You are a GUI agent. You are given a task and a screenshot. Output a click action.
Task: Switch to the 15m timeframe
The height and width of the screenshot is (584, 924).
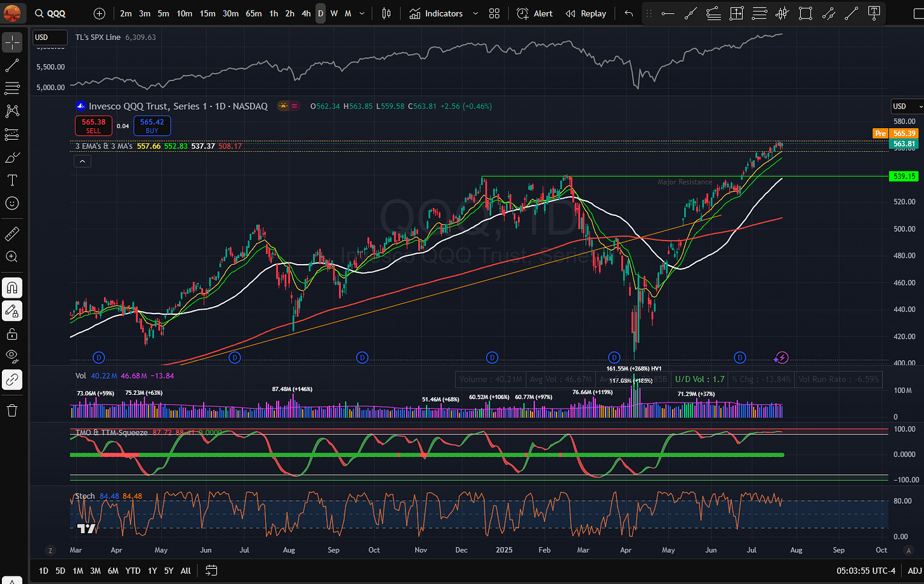click(x=208, y=13)
